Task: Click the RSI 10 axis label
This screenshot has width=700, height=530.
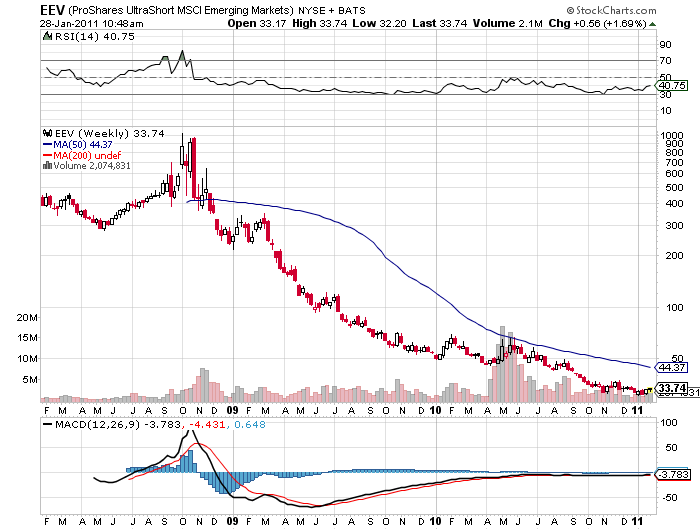Action: (x=666, y=110)
